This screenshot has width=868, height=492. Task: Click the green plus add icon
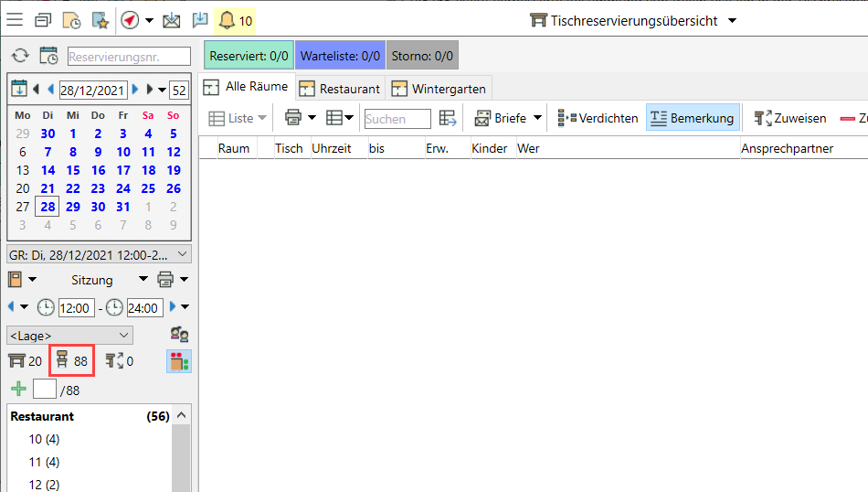point(18,390)
